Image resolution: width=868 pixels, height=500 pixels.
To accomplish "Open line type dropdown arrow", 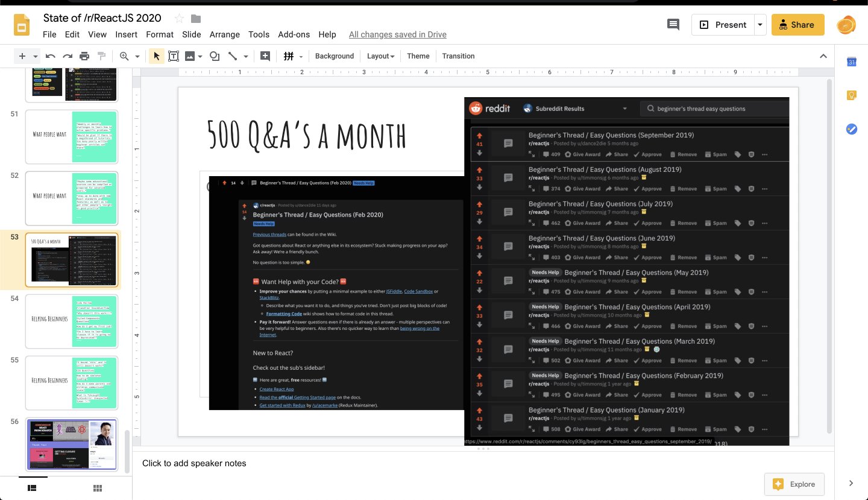I will pyautogui.click(x=246, y=56).
